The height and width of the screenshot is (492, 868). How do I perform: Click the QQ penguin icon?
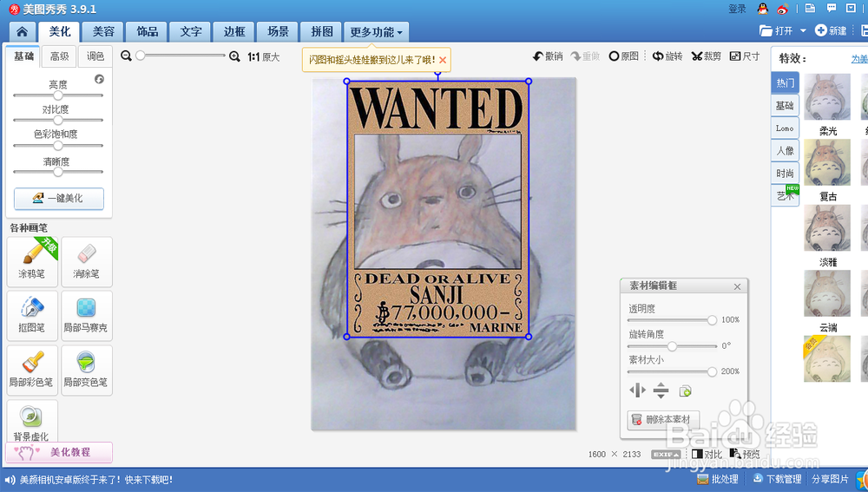tap(763, 9)
